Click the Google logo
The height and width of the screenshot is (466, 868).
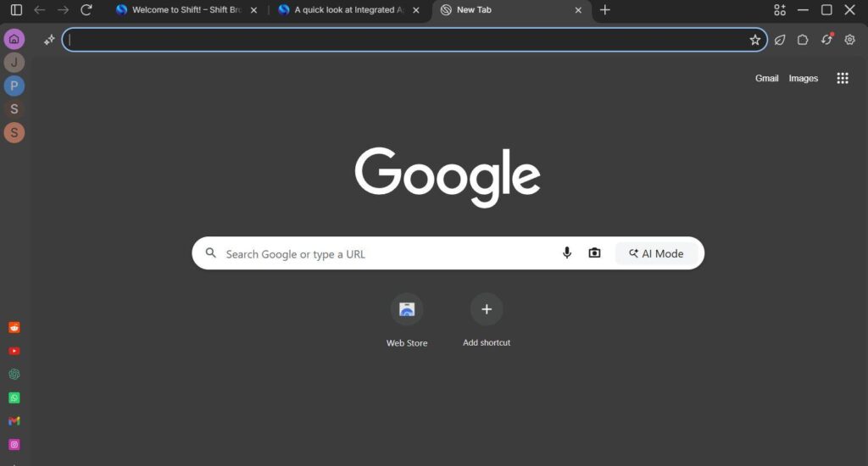pyautogui.click(x=448, y=177)
